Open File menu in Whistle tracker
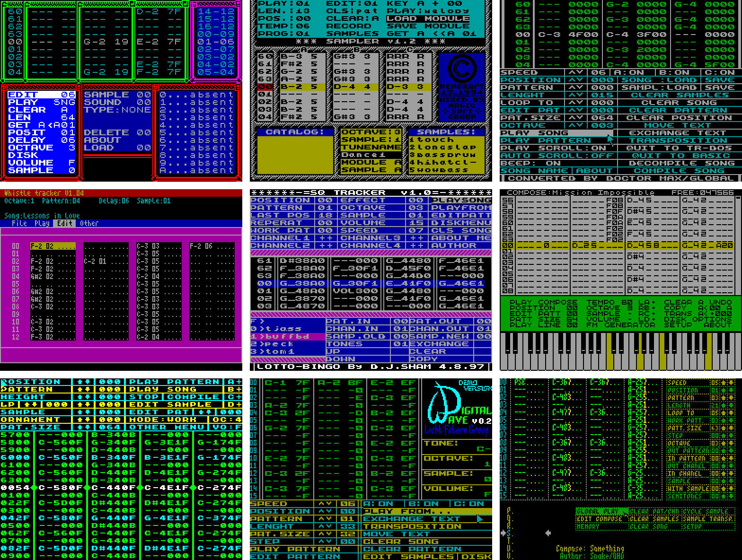742x560 pixels. pyautogui.click(x=19, y=223)
